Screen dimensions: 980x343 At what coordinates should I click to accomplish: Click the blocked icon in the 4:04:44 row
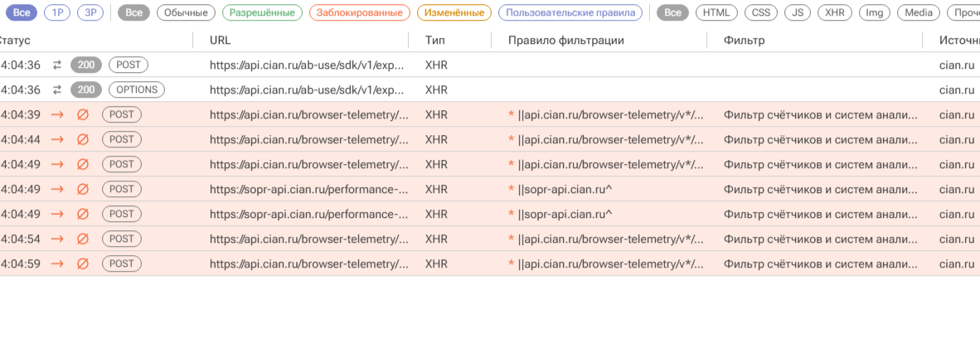(x=82, y=139)
